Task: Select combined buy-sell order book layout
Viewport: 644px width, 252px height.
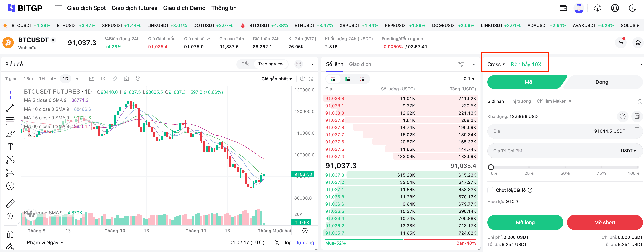Action: click(333, 79)
